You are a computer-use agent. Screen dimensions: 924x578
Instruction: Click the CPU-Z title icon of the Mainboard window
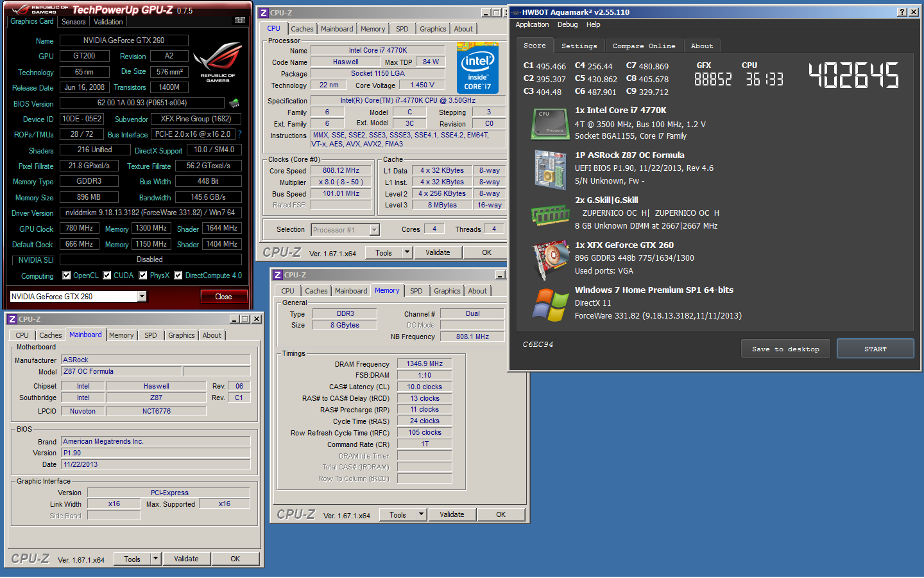[12, 319]
